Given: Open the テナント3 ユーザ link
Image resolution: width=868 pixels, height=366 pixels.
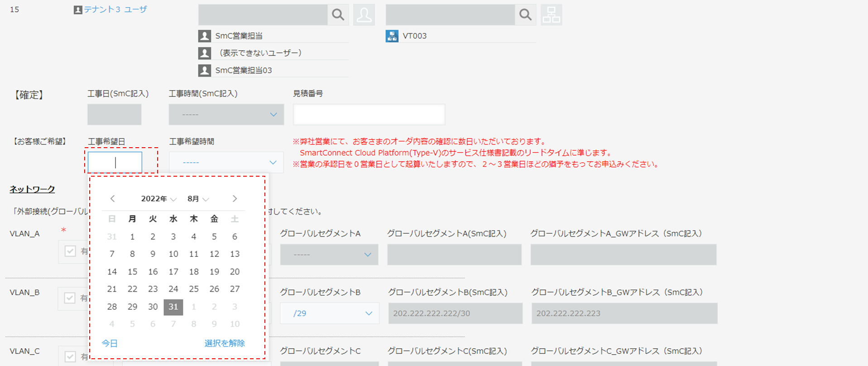Looking at the screenshot, I should click(115, 10).
